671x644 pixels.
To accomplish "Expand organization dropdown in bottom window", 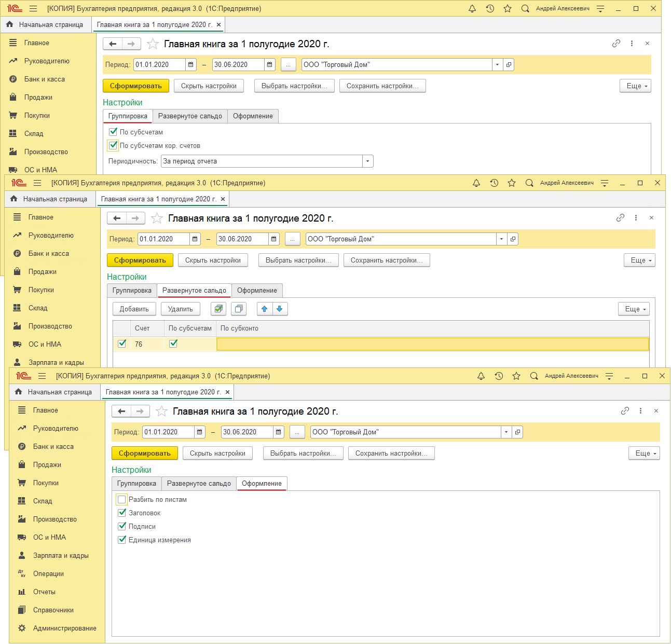I will click(x=506, y=432).
